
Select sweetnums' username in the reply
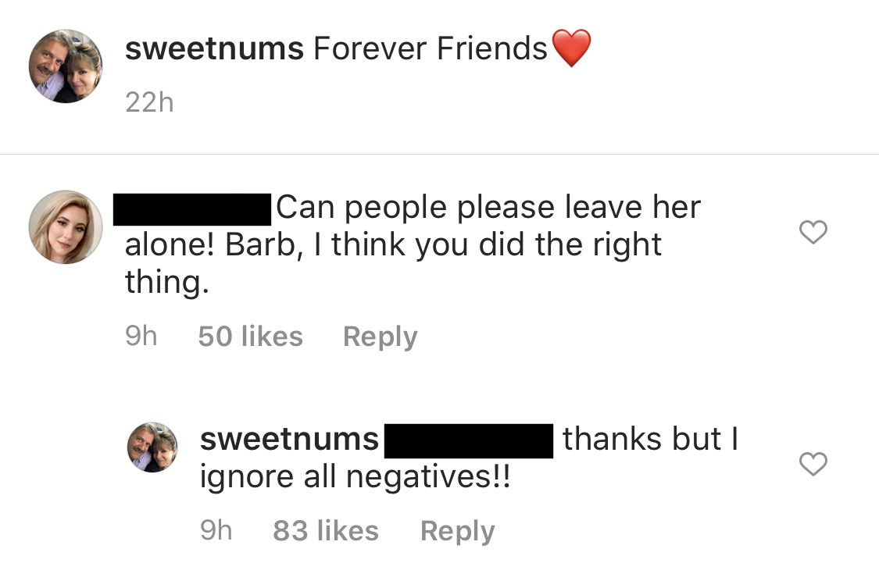click(x=288, y=440)
